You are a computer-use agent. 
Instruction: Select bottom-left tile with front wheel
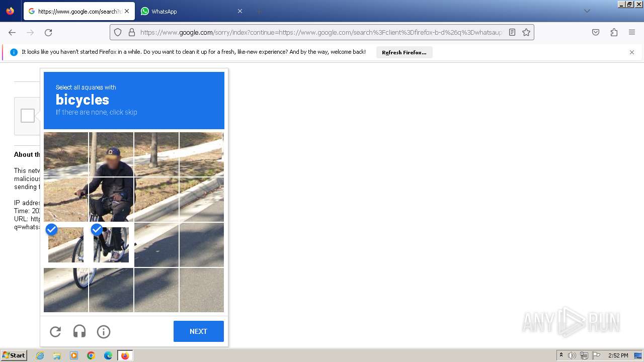(x=66, y=290)
